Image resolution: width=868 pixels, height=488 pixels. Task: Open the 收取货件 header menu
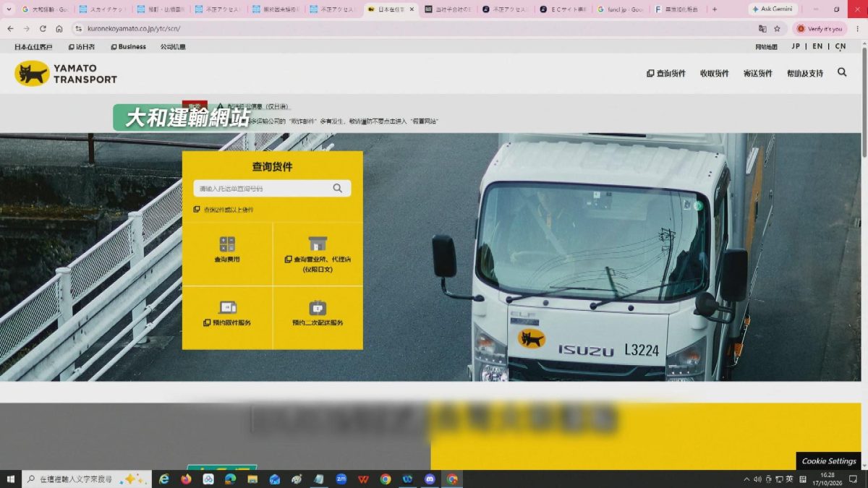tap(714, 73)
